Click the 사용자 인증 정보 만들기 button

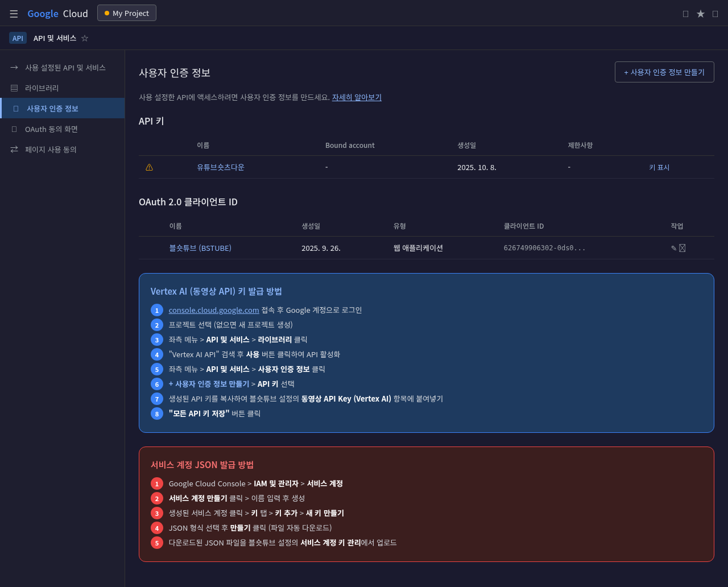[664, 72]
